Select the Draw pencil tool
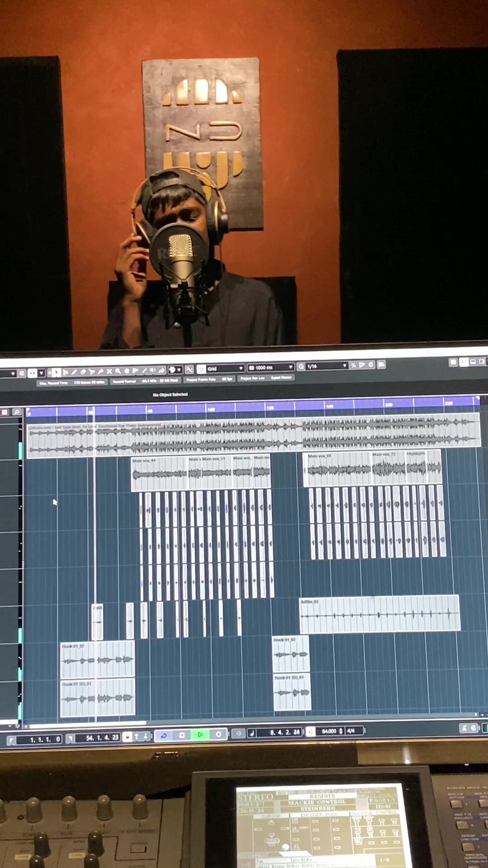 (74, 372)
